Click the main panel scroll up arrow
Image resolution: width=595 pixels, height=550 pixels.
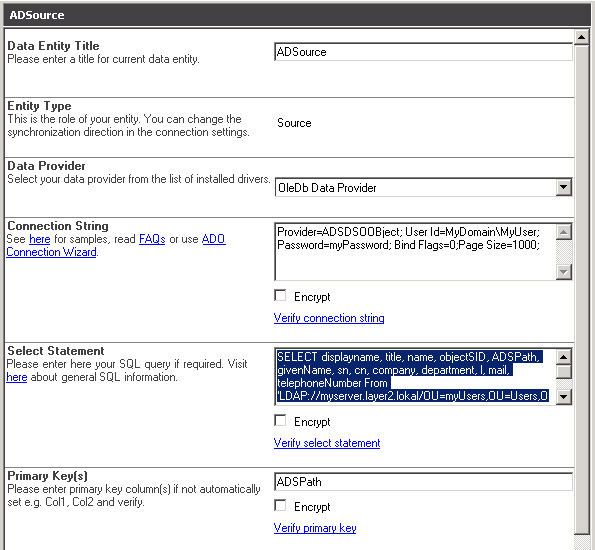[581, 38]
